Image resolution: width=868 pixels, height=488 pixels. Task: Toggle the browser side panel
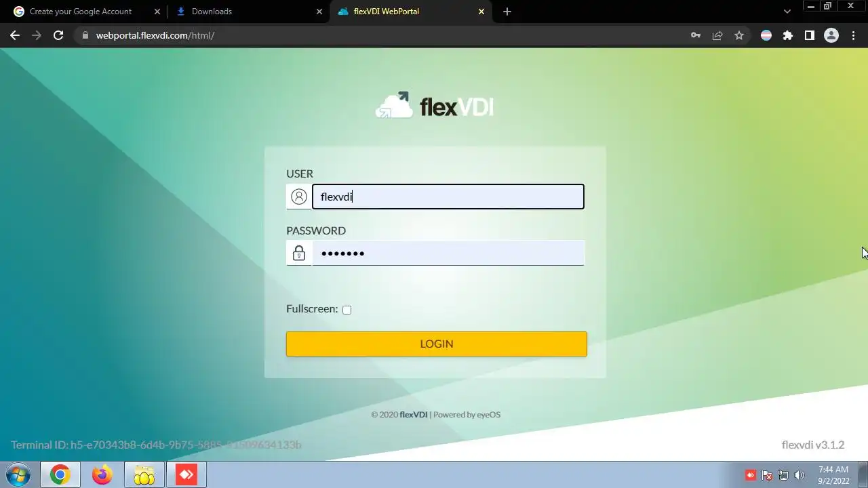click(x=810, y=35)
